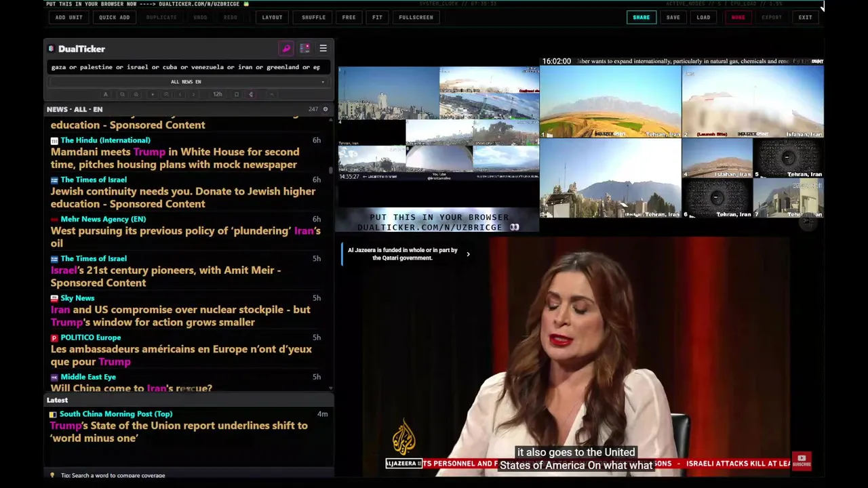
Task: Select the 12h time range button
Action: coord(218,94)
